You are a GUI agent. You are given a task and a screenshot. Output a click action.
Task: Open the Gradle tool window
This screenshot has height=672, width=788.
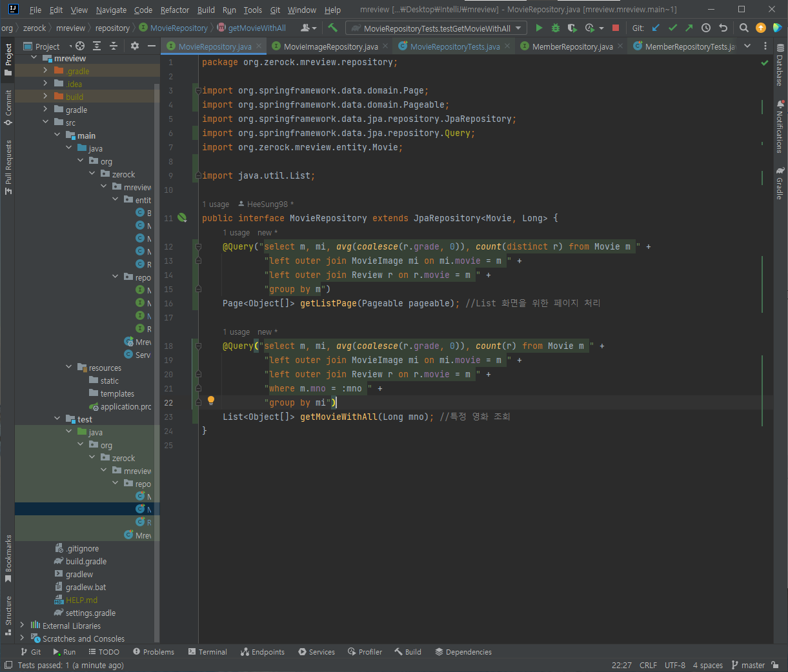780,183
